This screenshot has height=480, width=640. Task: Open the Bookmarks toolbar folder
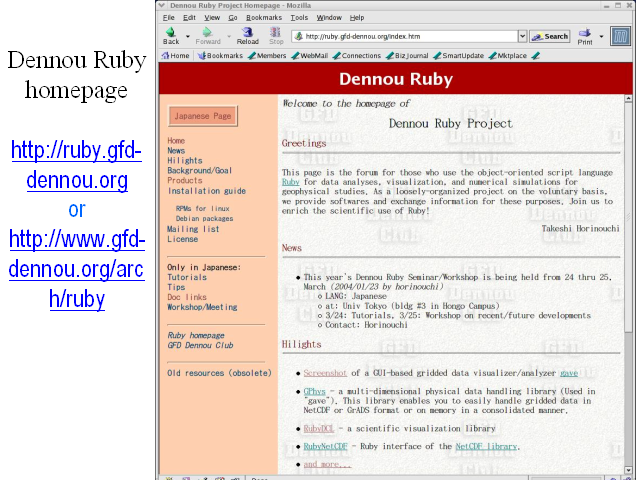(220, 56)
